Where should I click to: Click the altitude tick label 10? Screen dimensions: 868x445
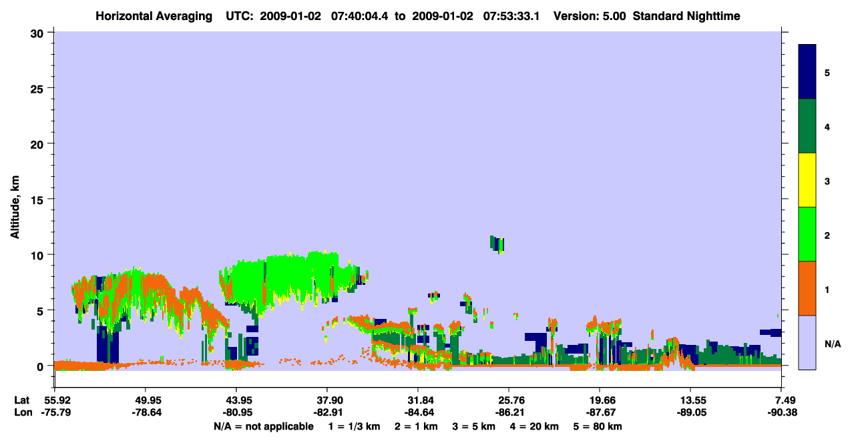(x=39, y=255)
